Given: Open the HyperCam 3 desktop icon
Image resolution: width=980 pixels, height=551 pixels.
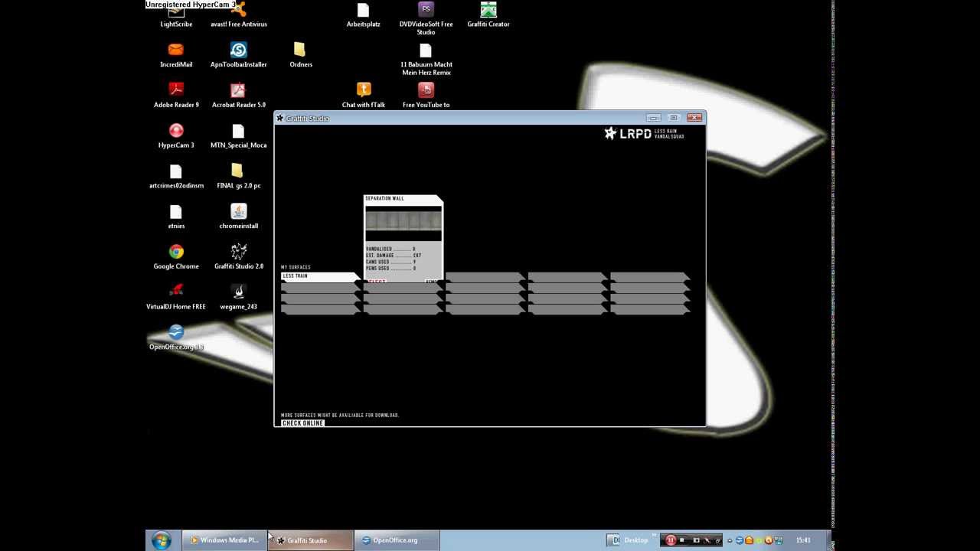Looking at the screenshot, I should [176, 137].
